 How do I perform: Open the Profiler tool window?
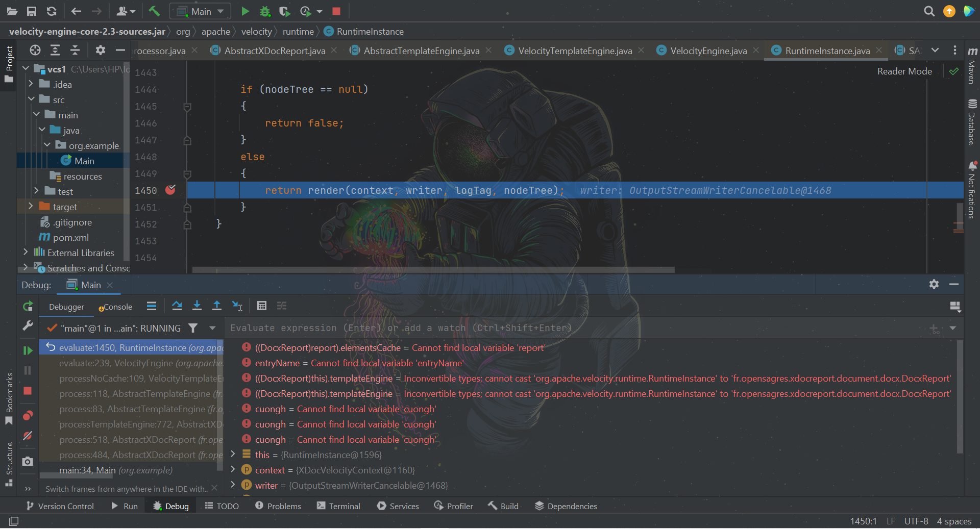454,506
